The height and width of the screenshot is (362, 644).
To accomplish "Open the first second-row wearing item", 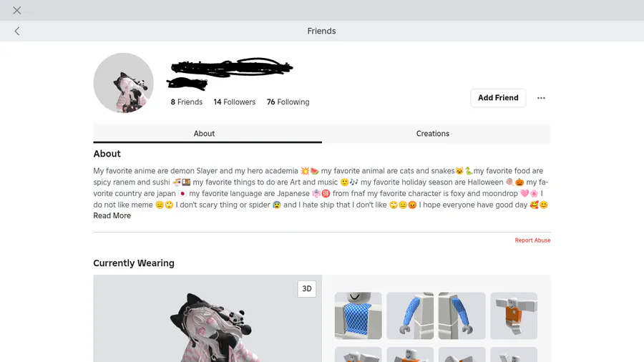I will [358, 355].
